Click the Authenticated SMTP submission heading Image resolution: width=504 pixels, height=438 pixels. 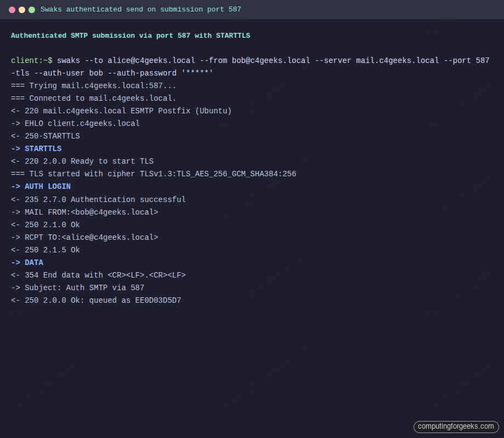(x=130, y=35)
